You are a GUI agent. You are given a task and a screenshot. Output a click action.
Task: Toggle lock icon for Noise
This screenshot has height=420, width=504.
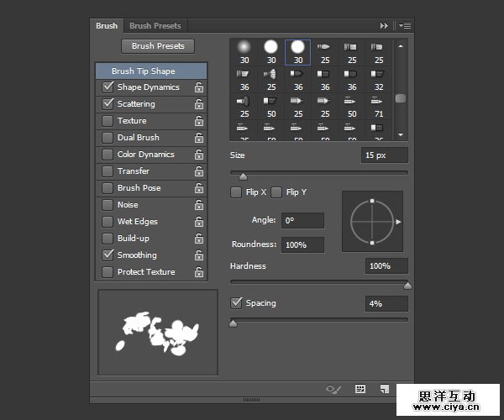pyautogui.click(x=199, y=205)
